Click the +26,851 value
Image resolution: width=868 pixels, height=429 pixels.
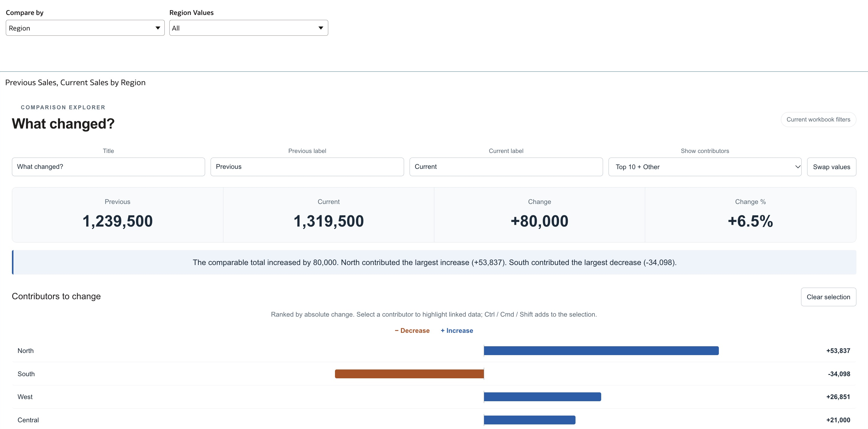point(838,397)
